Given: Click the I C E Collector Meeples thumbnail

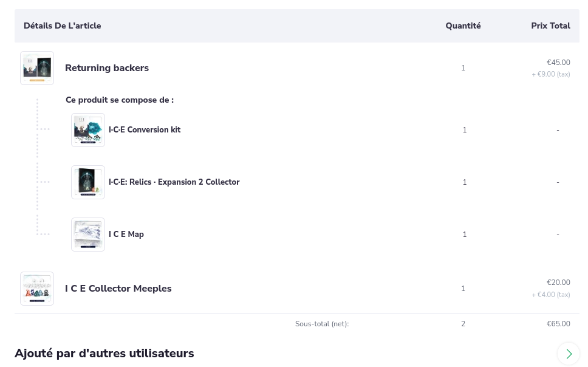Looking at the screenshot, I should (37, 289).
